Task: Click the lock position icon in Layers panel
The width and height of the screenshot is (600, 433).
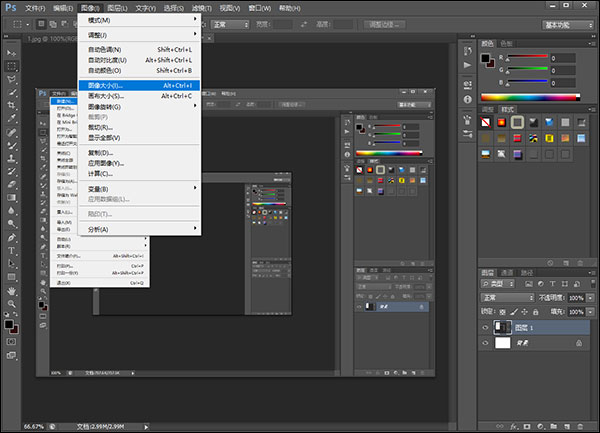Action: click(x=523, y=311)
